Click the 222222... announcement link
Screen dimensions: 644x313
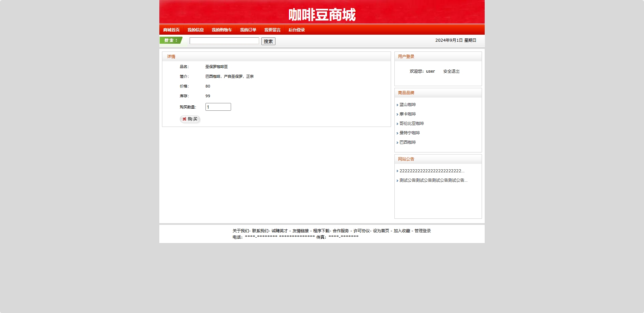pos(432,171)
